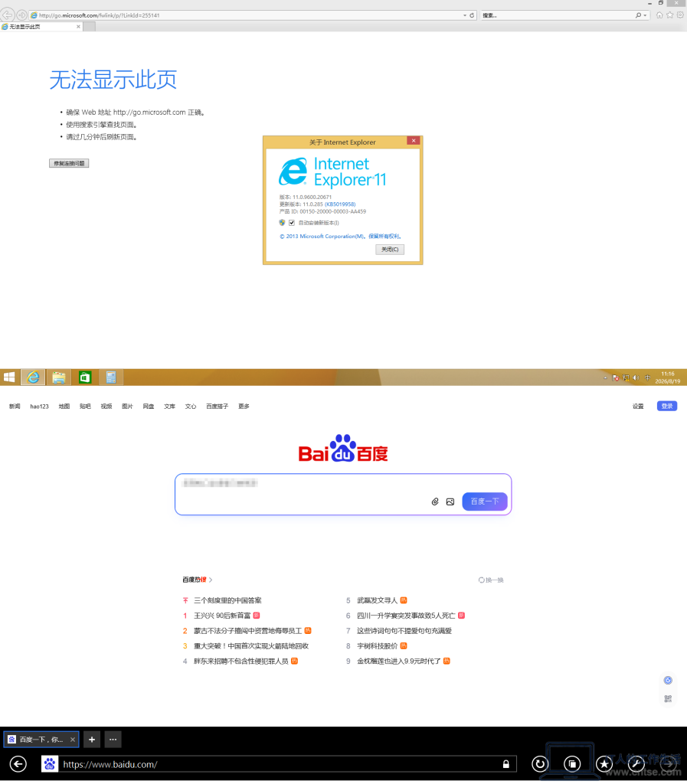Click the QR code icon at right edge

[x=668, y=699]
